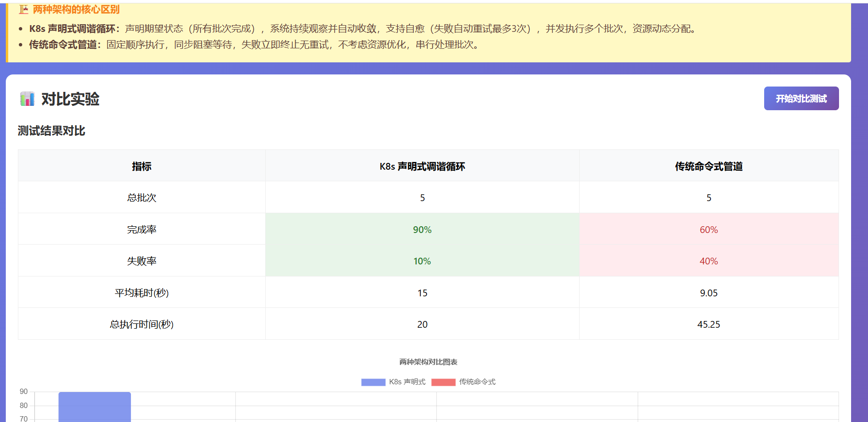This screenshot has width=868, height=422.
Task: Click the K8s total time value 20
Action: [x=422, y=324]
